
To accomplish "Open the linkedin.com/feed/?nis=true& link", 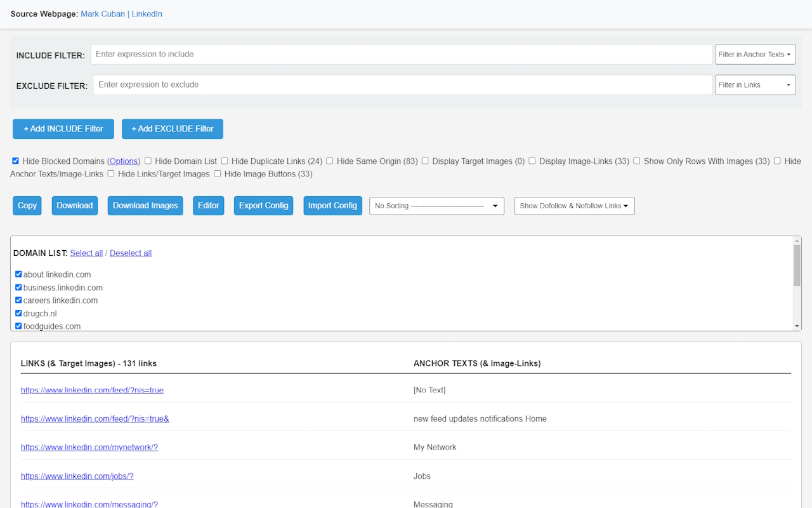I will 95,418.
